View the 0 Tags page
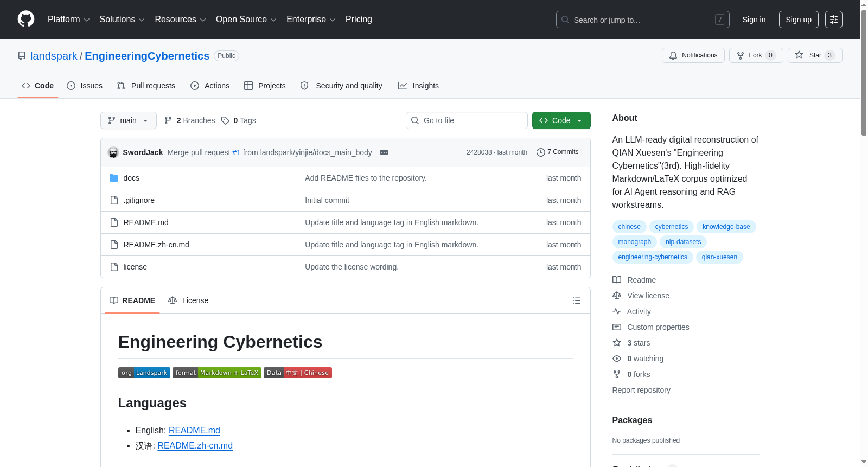868x467 pixels. click(x=239, y=120)
